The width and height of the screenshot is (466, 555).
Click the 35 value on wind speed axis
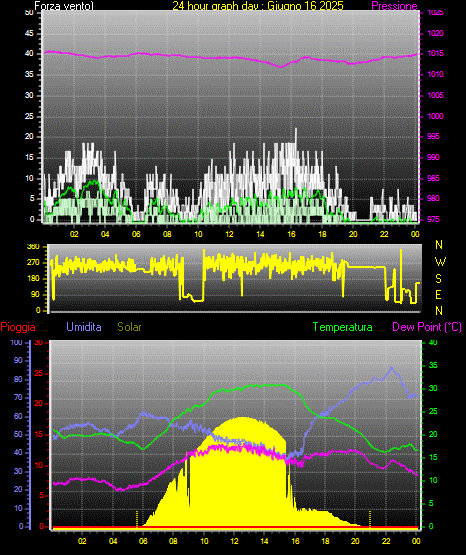29,74
